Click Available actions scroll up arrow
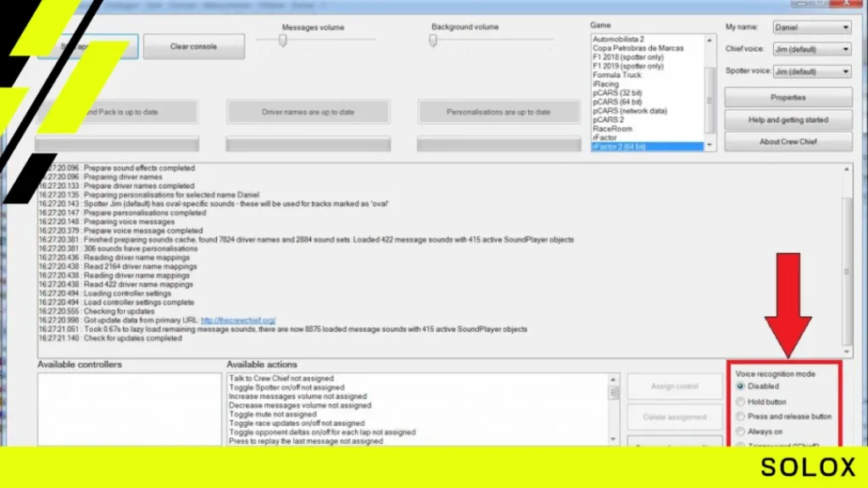 click(x=613, y=380)
